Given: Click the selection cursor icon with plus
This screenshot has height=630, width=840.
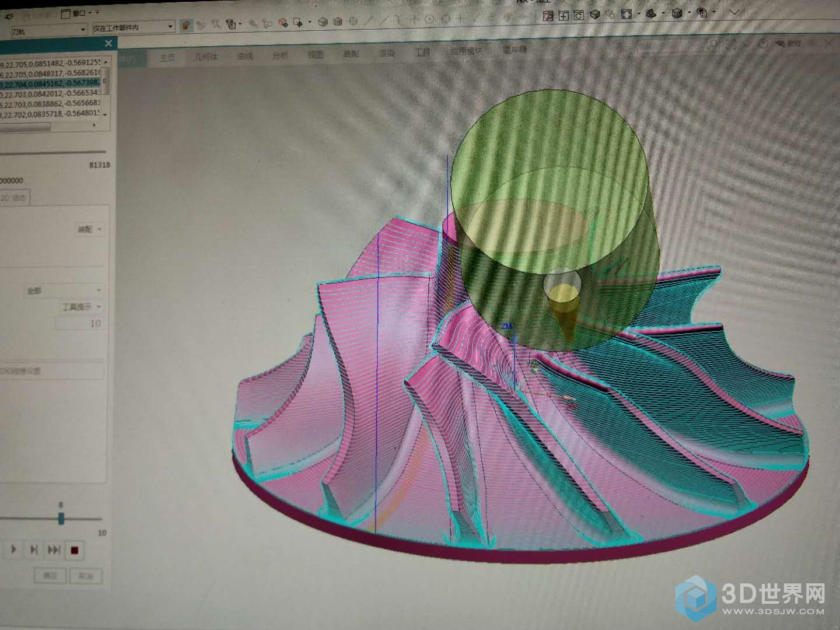Looking at the screenshot, I should (299, 23).
